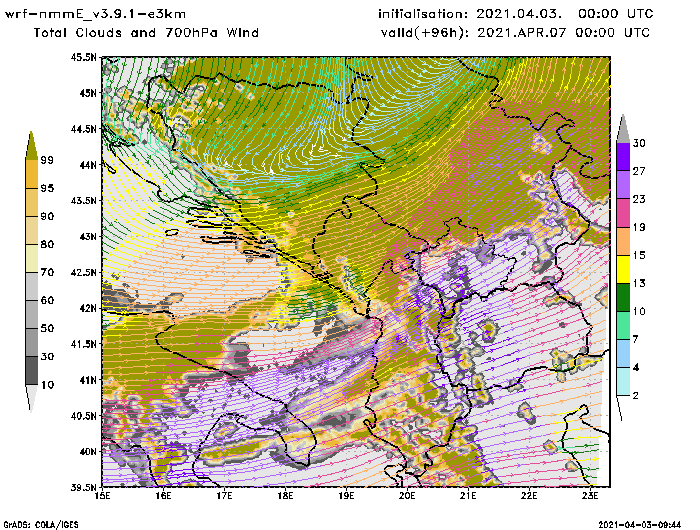
Task: Click the 'GrADS: COLA/IGES' footer label
Action: 41,525
